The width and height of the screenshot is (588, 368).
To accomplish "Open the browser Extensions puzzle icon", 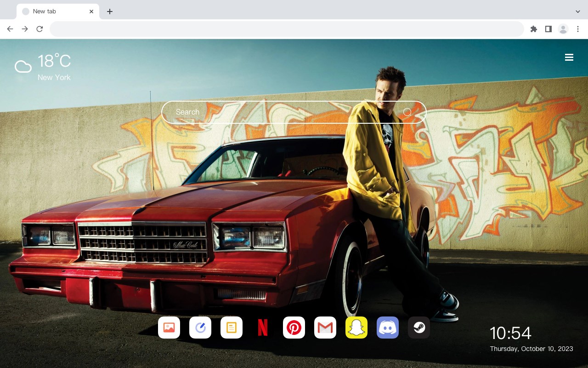I will (x=533, y=29).
